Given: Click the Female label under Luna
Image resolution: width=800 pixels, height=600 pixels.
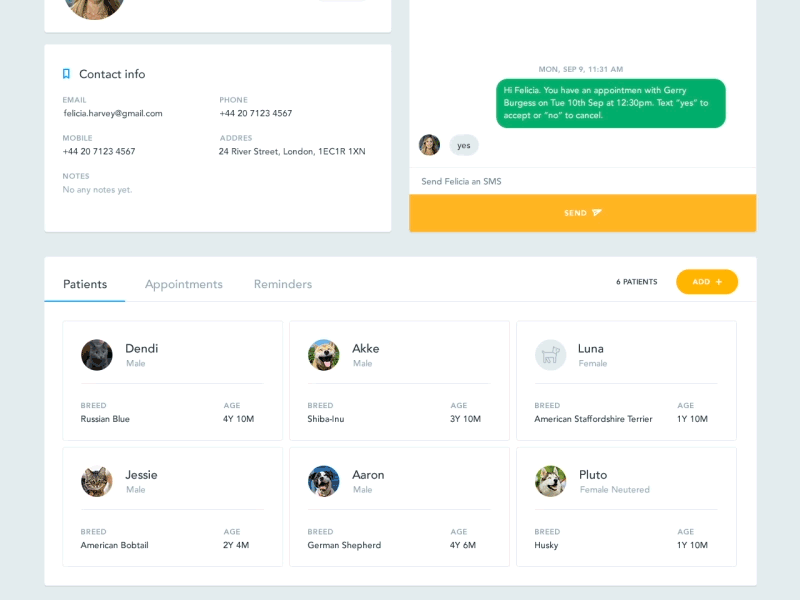Looking at the screenshot, I should pos(593,363).
